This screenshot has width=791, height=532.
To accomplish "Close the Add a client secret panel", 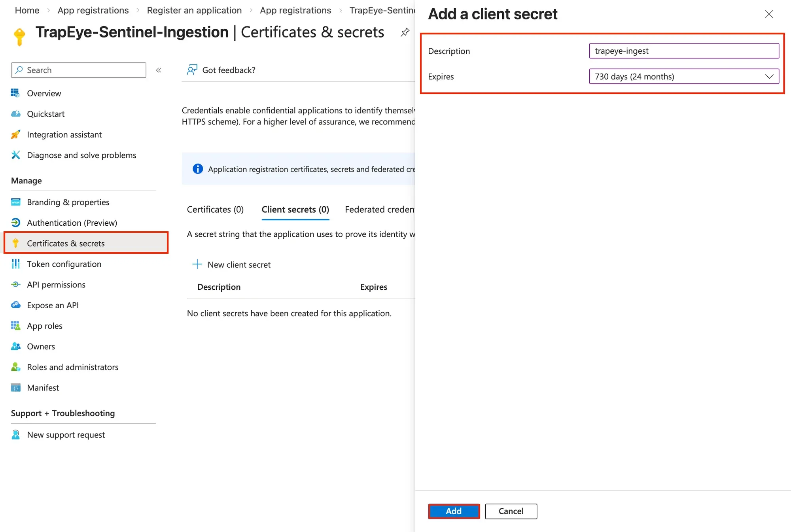I will (769, 14).
